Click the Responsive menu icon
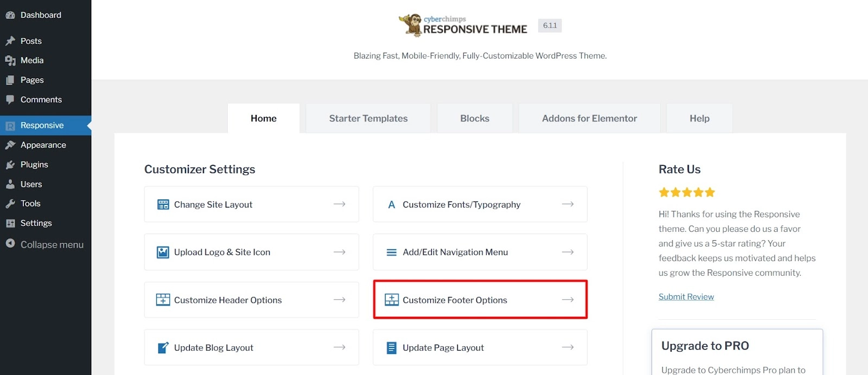 pos(10,126)
